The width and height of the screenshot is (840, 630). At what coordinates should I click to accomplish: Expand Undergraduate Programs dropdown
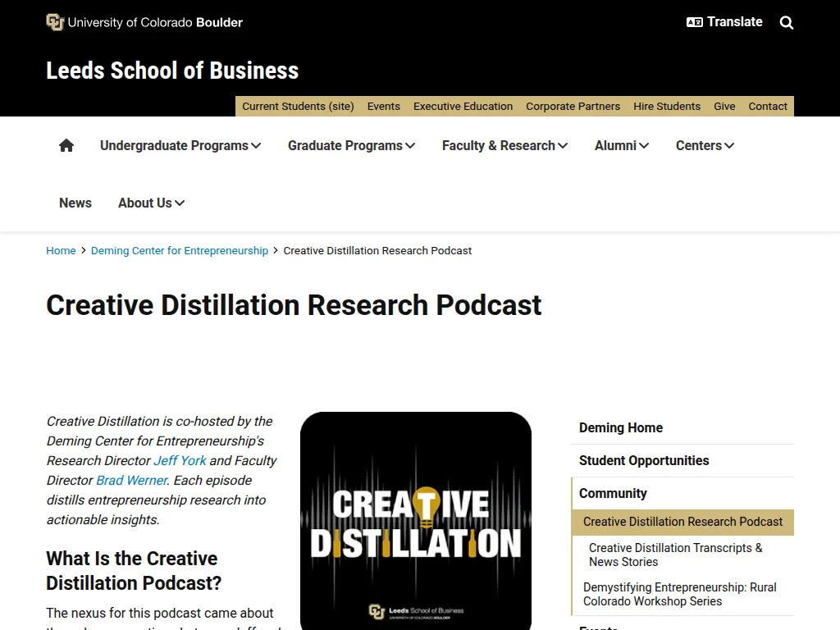click(x=180, y=146)
